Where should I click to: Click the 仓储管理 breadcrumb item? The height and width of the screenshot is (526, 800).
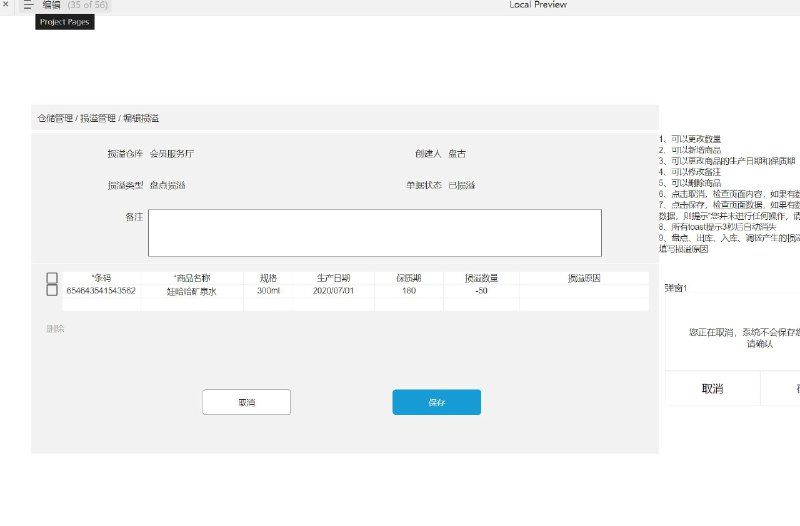(x=55, y=118)
